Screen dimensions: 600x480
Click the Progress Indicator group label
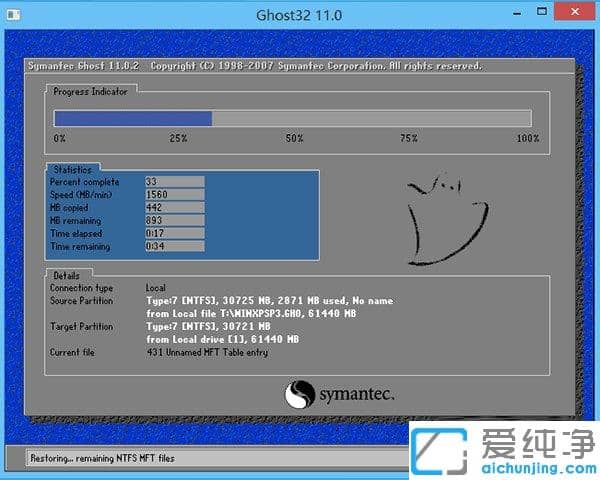tap(90, 91)
